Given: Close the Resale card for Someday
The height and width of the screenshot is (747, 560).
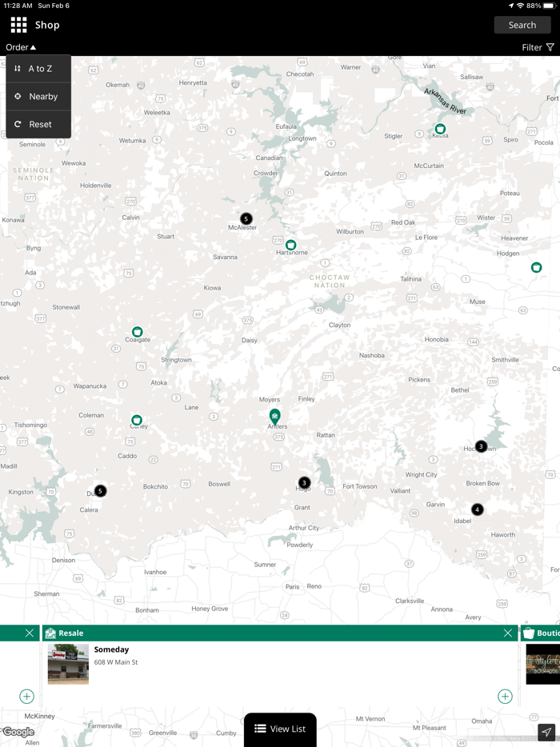Looking at the screenshot, I should click(x=507, y=633).
